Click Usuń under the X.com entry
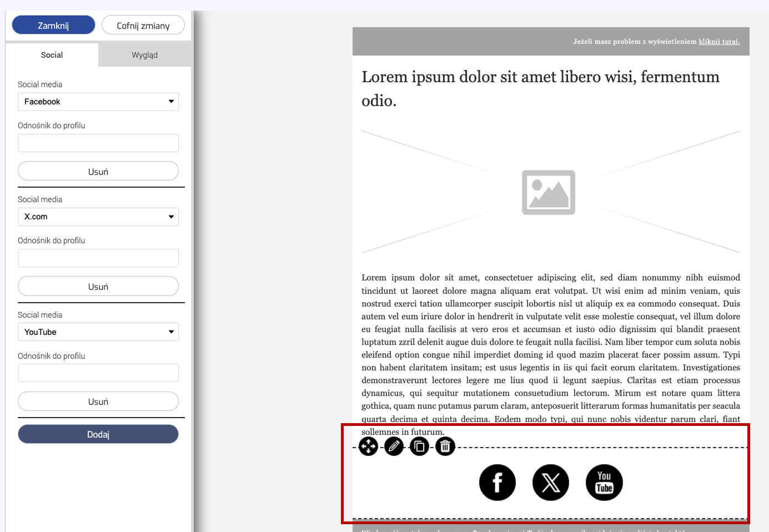 pos(98,286)
